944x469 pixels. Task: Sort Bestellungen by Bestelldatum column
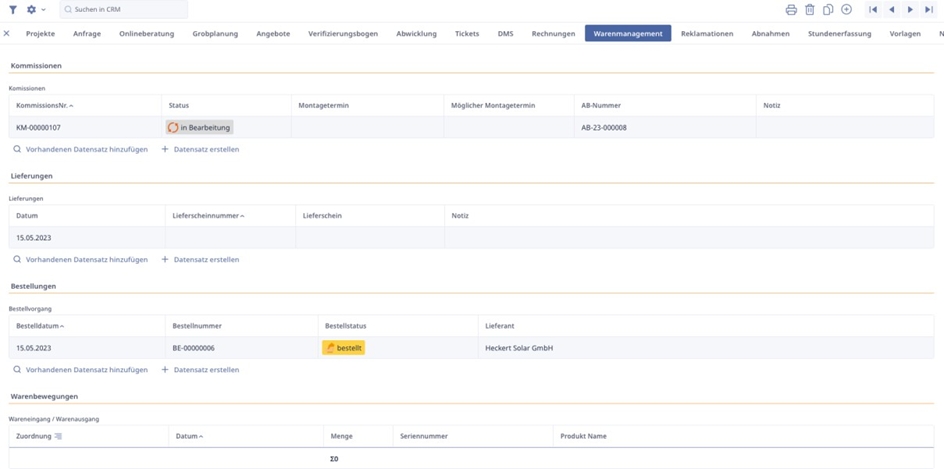[38, 326]
